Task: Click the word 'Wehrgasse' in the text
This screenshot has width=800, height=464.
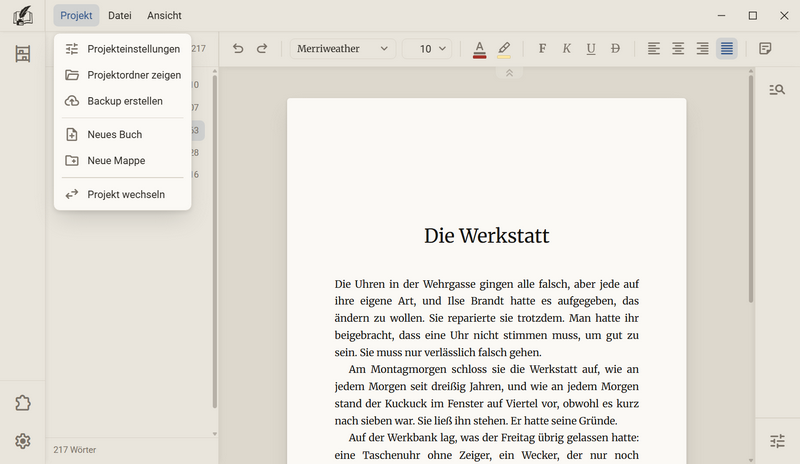Action: (449, 284)
